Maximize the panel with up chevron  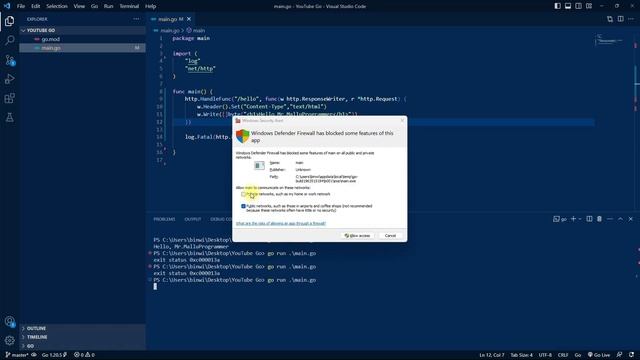(620, 219)
